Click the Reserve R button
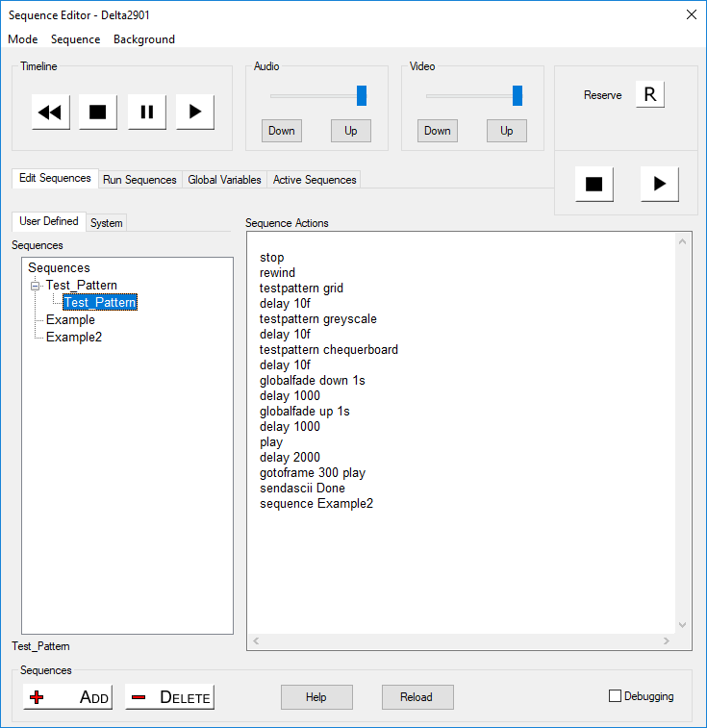This screenshot has height=728, width=707. click(x=650, y=94)
